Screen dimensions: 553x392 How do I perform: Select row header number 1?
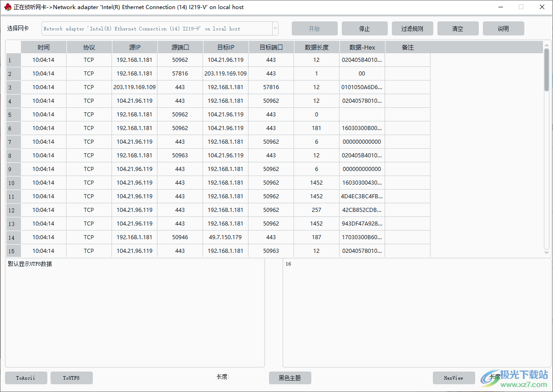(x=13, y=60)
